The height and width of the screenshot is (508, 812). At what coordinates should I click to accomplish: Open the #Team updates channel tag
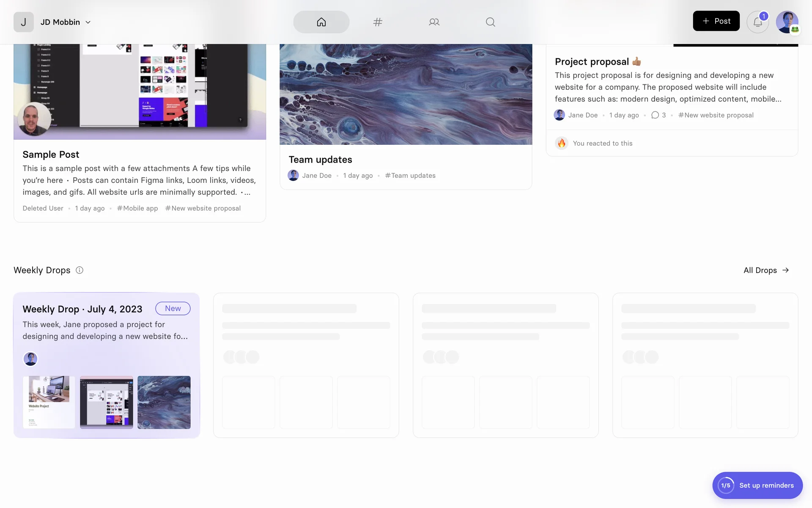point(410,176)
